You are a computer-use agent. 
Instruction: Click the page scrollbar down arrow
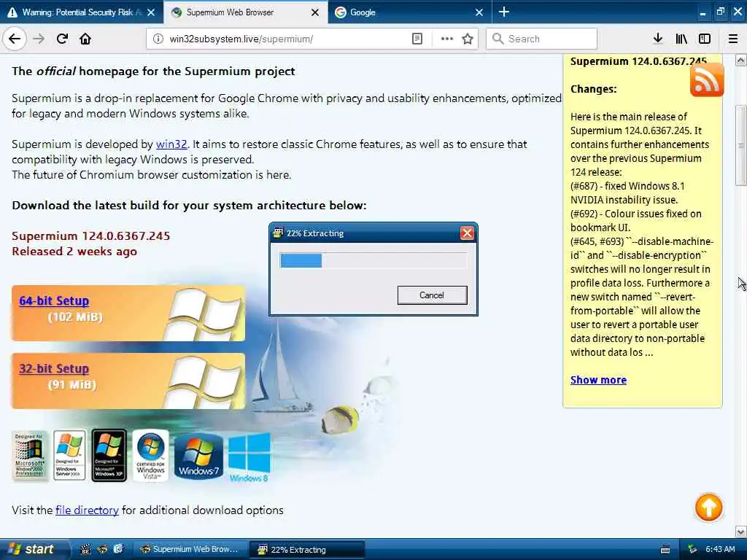pos(740,532)
